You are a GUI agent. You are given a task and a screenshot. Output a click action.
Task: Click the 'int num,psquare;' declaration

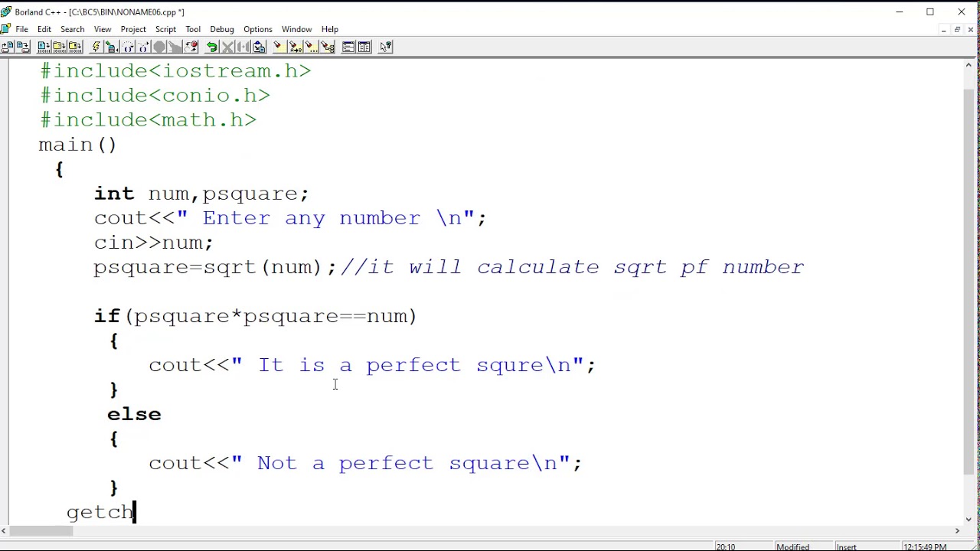click(x=201, y=194)
